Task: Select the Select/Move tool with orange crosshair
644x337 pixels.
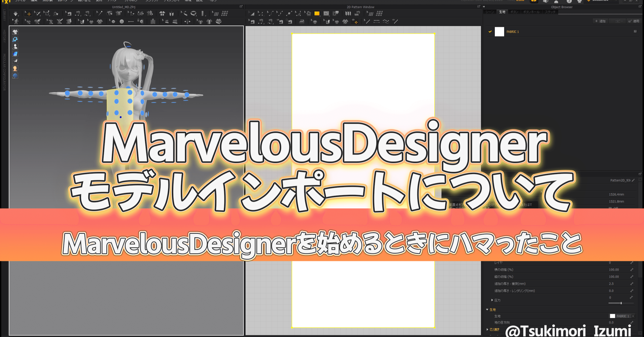Action: (x=28, y=14)
